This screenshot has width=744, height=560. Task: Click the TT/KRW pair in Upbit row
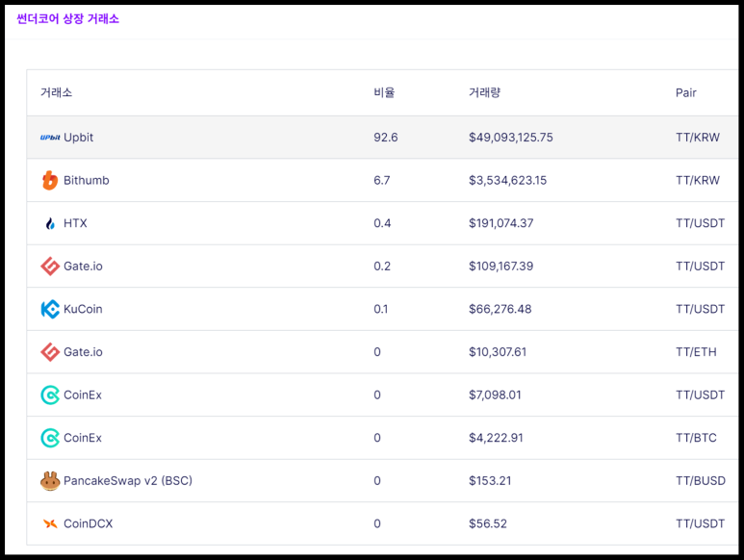[698, 138]
